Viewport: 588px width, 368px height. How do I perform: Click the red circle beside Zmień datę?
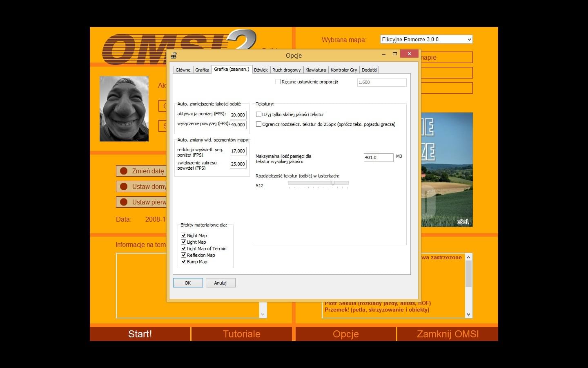[124, 171]
